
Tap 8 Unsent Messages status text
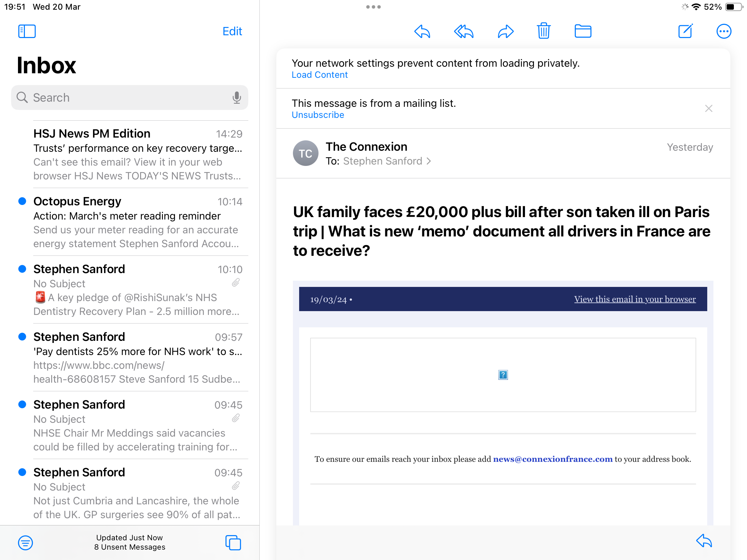coord(130,547)
